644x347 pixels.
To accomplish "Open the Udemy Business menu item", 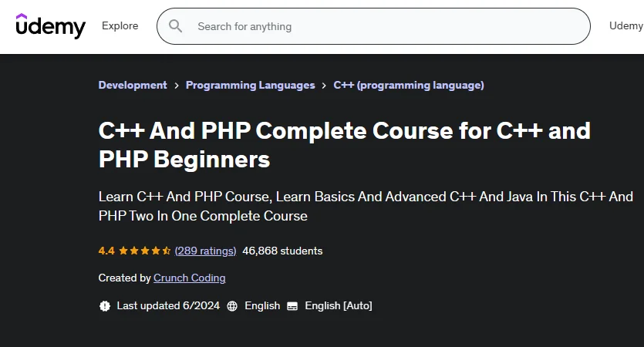I will (x=626, y=26).
